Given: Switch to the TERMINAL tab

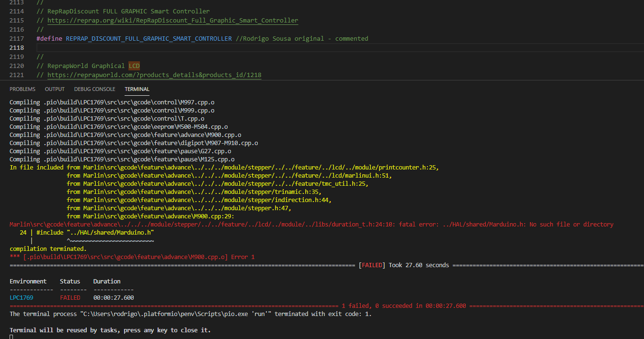Looking at the screenshot, I should tap(137, 89).
